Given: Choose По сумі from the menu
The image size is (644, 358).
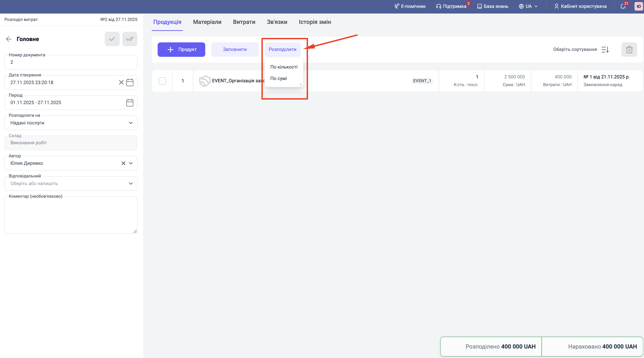Looking at the screenshot, I should coord(278,78).
